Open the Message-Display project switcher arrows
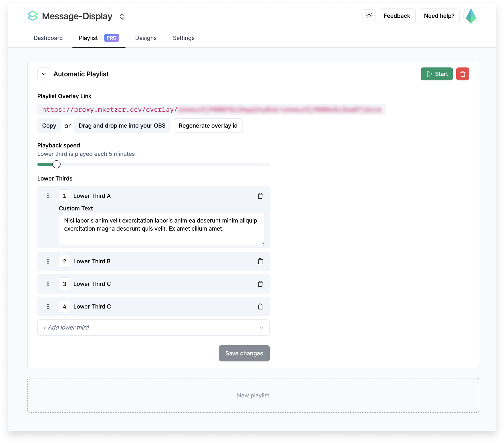504x443 pixels. pyautogui.click(x=122, y=17)
